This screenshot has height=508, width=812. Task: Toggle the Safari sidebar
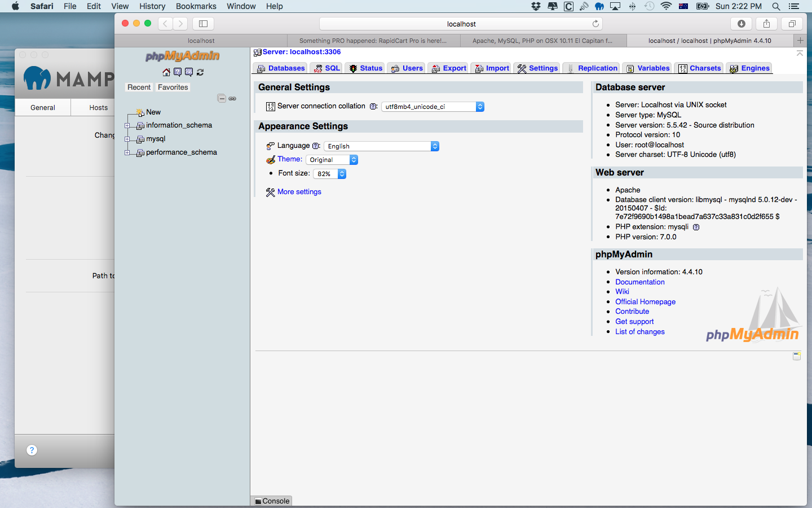(204, 24)
